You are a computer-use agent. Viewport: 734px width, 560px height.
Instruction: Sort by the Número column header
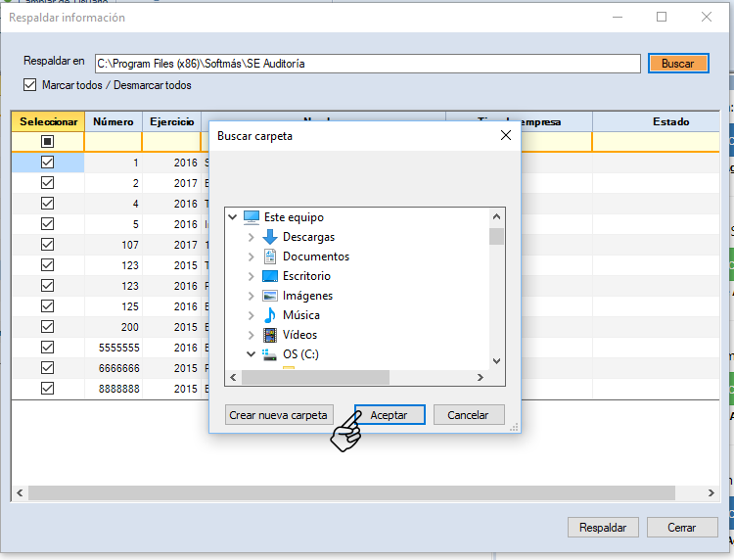click(113, 121)
